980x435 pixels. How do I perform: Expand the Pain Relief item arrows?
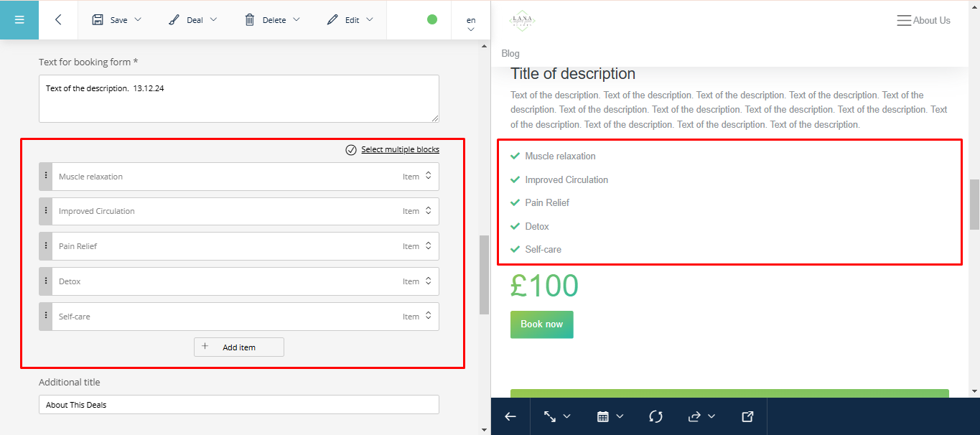point(429,246)
